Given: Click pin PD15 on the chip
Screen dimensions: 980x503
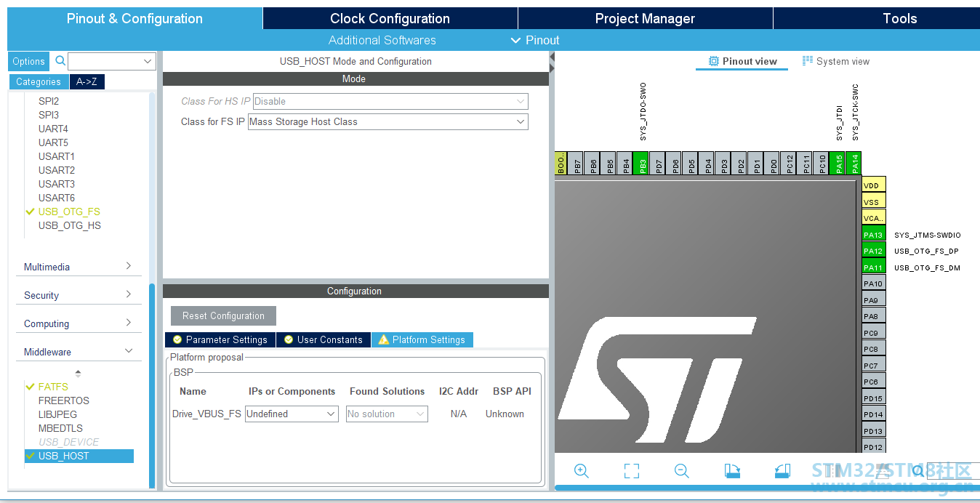Looking at the screenshot, I should tap(873, 398).
